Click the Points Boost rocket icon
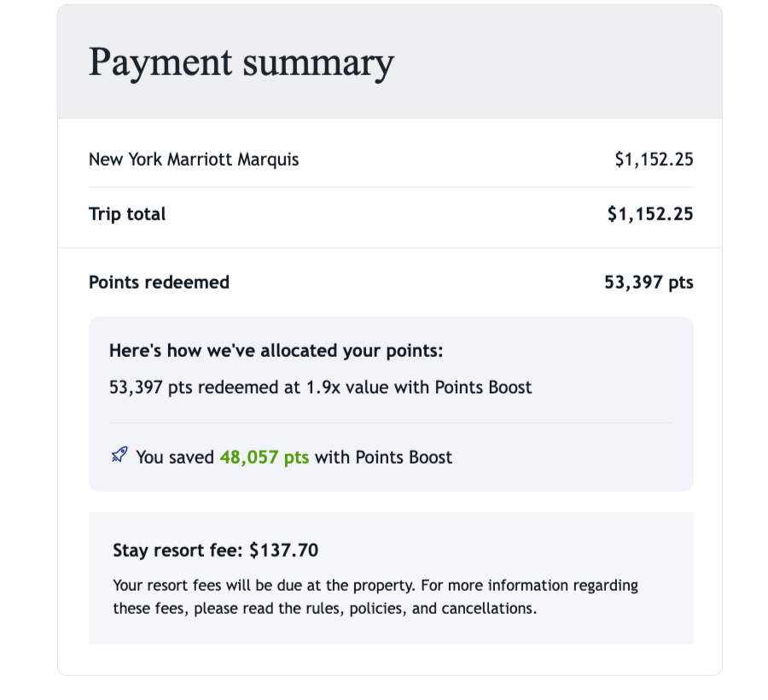Viewport: 768px width, 700px height. (119, 456)
